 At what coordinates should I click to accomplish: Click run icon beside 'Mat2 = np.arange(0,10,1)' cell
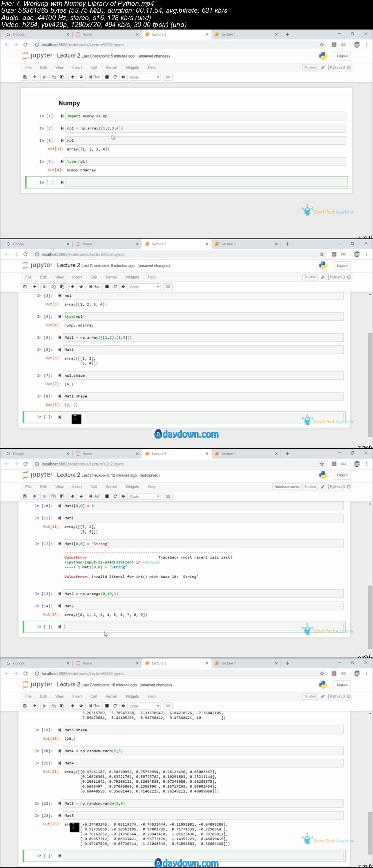pyautogui.click(x=59, y=594)
